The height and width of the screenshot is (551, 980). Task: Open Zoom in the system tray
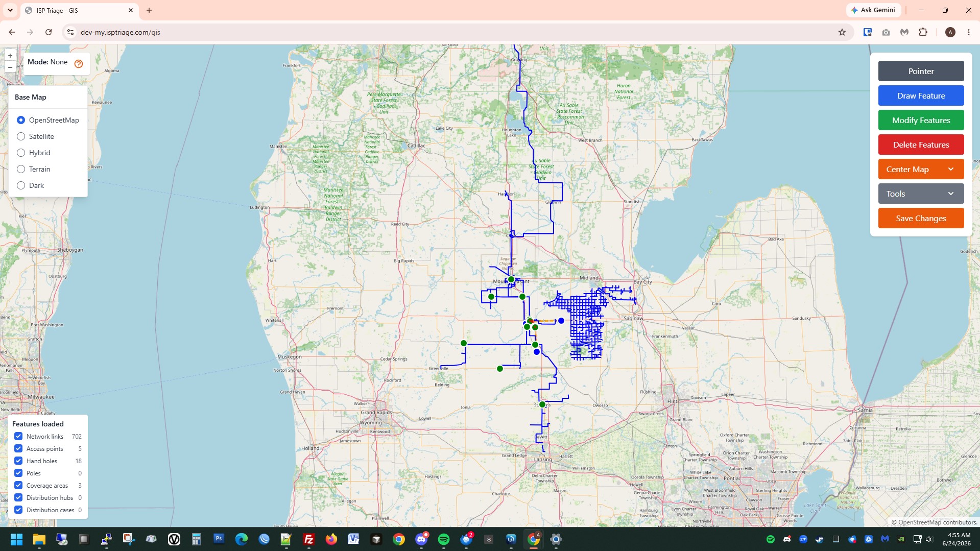803,539
